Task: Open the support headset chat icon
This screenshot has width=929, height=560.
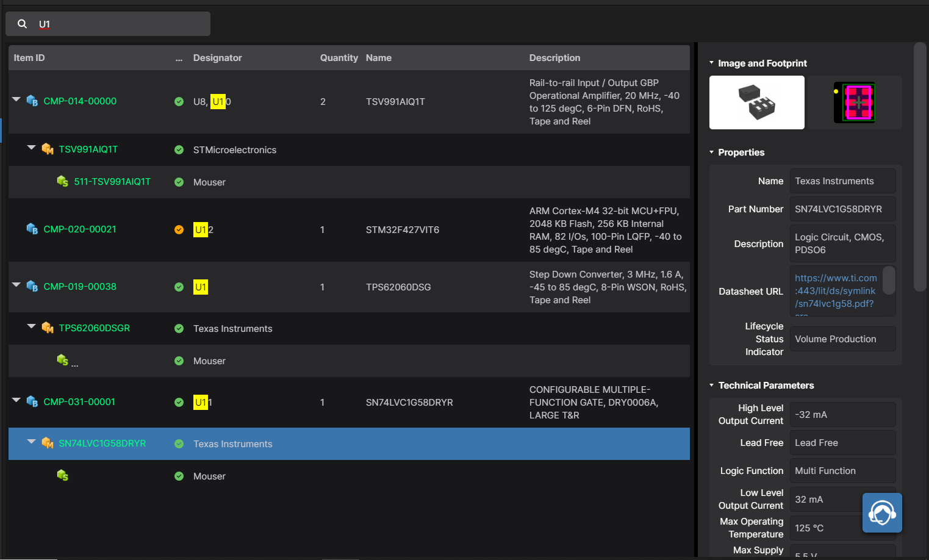Action: (882, 513)
